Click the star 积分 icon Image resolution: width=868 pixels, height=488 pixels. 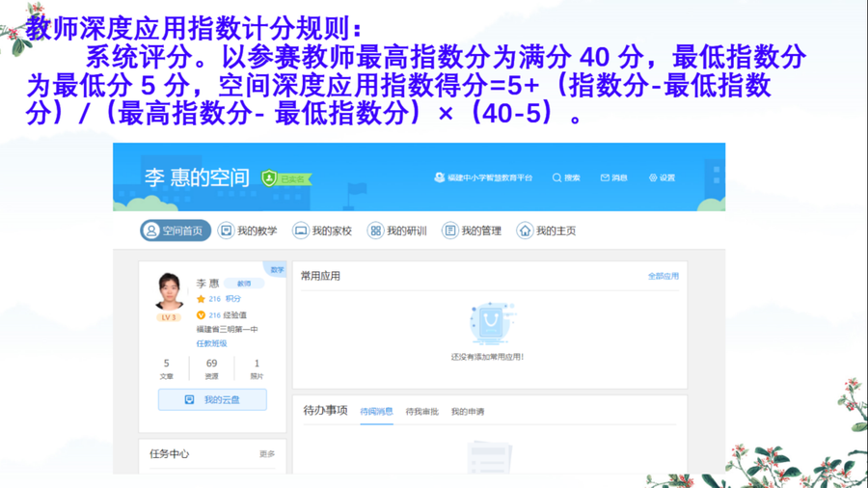(x=201, y=299)
